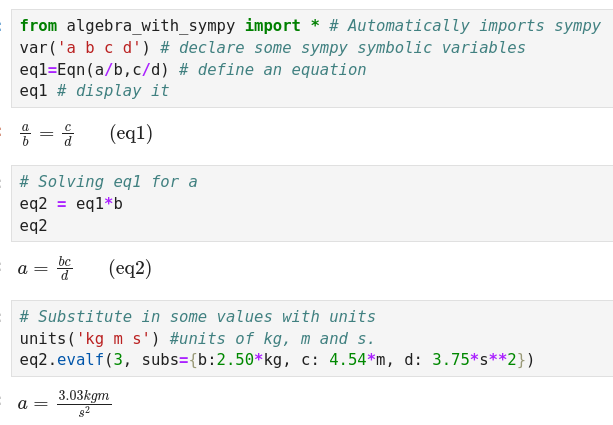Select the 3.03kgm/s² result output
The height and width of the screenshot is (425, 613).
(65, 403)
